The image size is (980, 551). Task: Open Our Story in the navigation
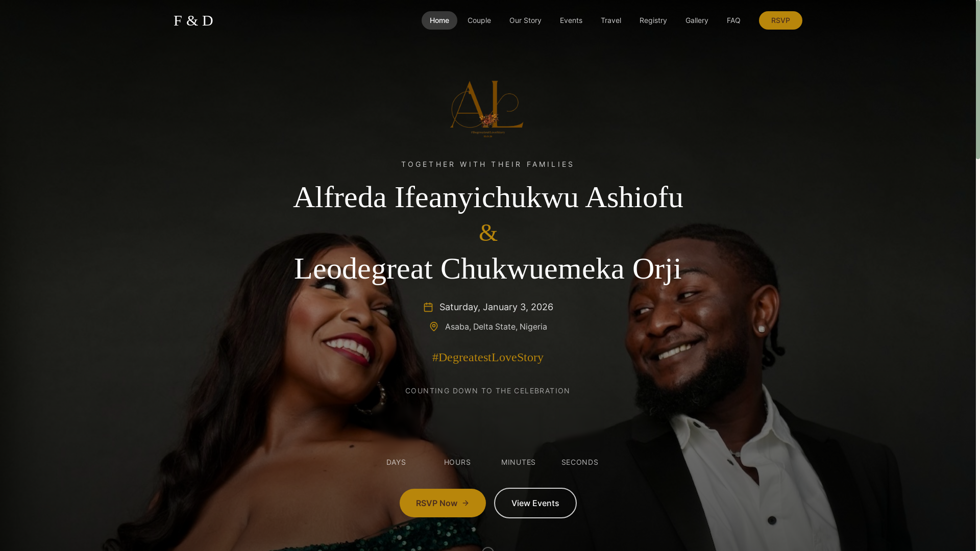click(x=525, y=20)
